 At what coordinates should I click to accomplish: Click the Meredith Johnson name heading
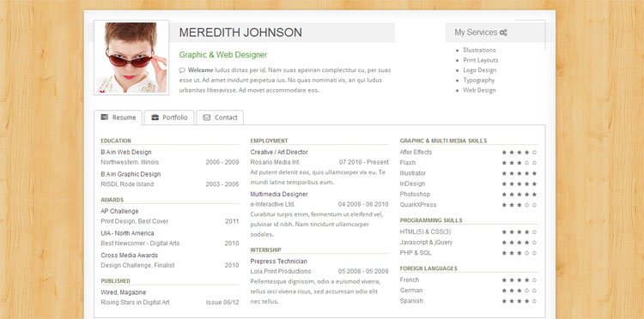tap(240, 33)
